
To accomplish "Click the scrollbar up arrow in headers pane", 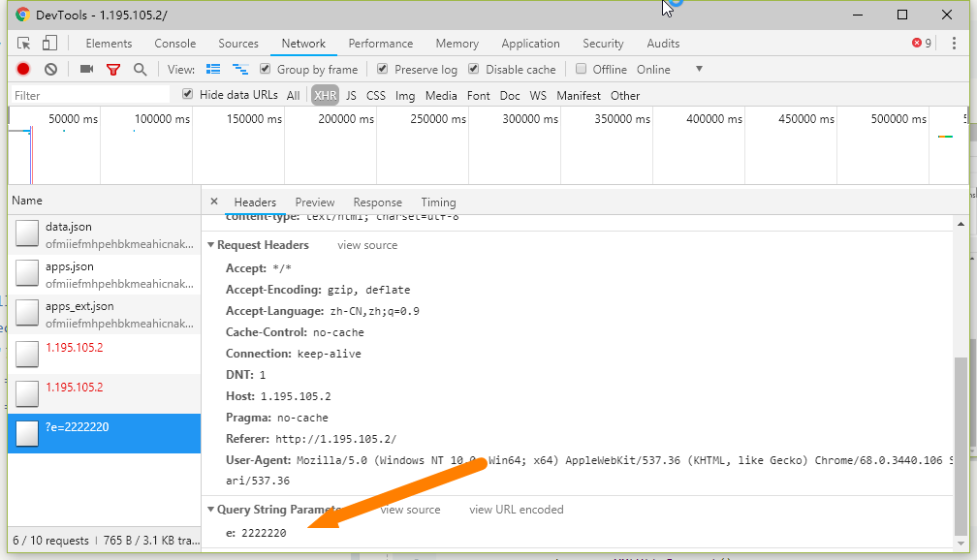I will 961,224.
